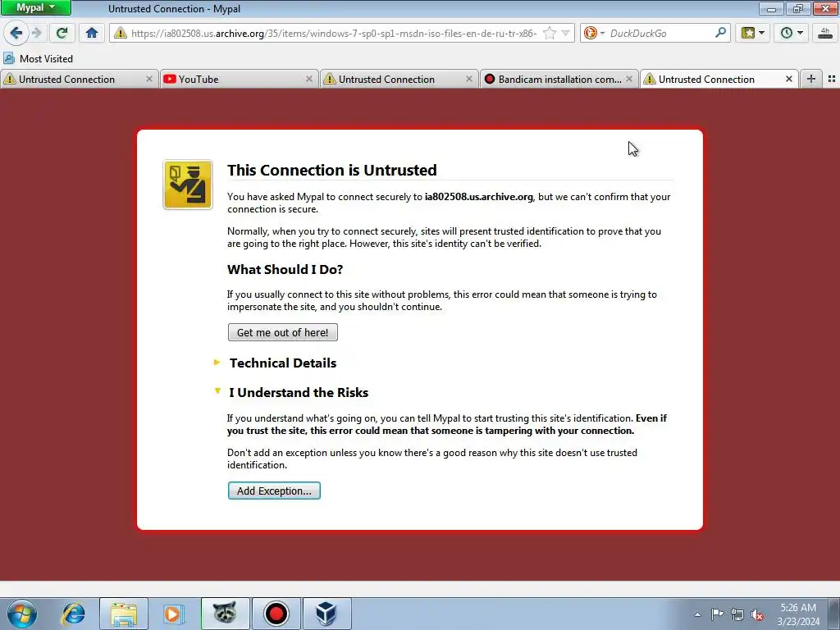
Task: Open the tab groups list button
Action: (832, 79)
